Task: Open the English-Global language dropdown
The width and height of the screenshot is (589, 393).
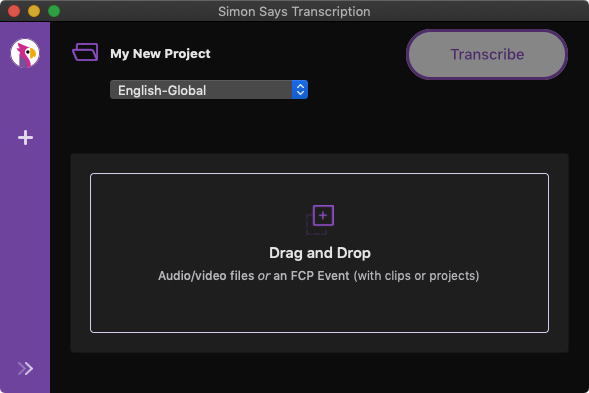Action: click(209, 90)
